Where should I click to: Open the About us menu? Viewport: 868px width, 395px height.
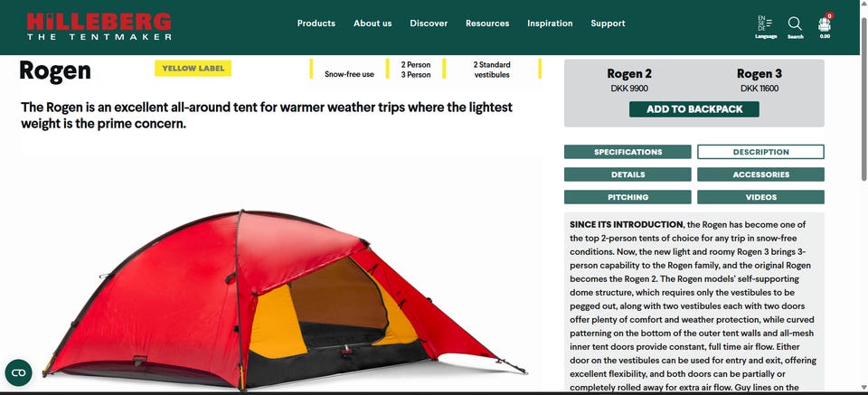(373, 24)
